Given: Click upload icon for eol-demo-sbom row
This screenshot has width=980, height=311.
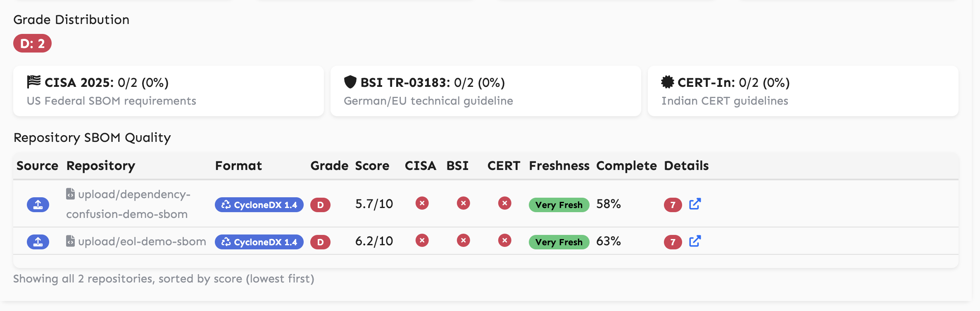Looking at the screenshot, I should coord(38,242).
